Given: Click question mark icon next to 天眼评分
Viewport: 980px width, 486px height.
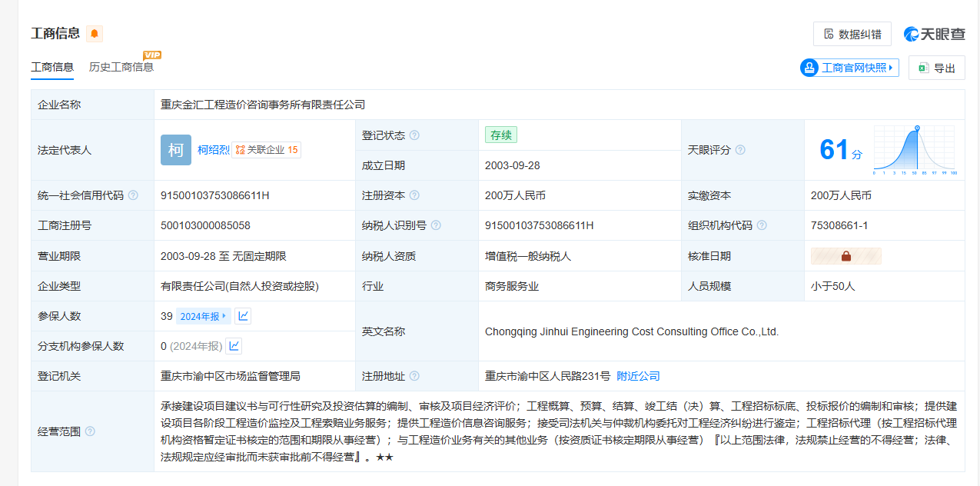Looking at the screenshot, I should click(740, 150).
